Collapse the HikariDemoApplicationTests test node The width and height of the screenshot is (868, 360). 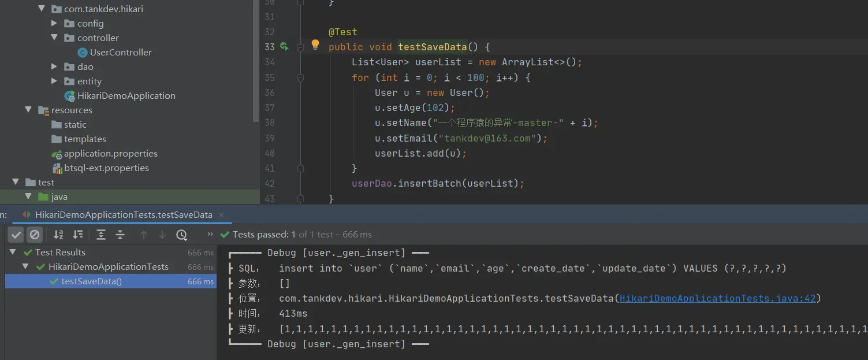point(25,267)
